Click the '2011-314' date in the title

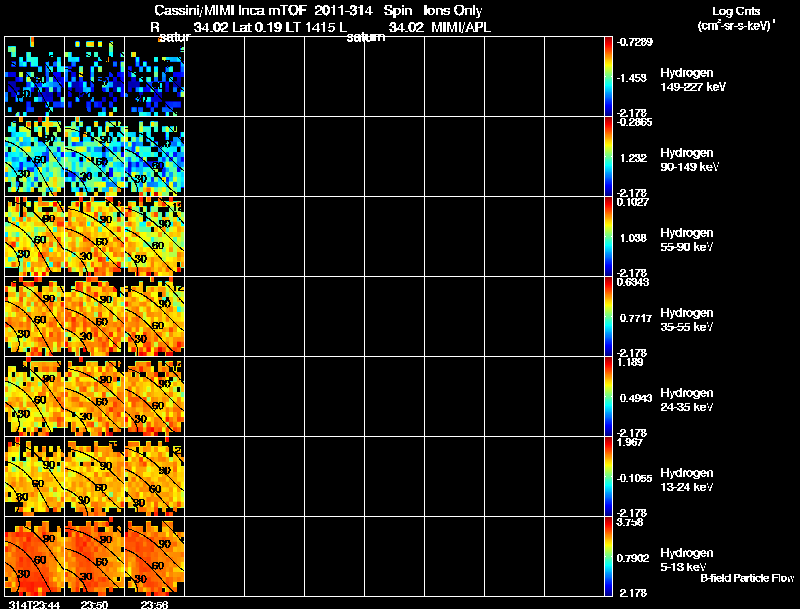(x=343, y=11)
